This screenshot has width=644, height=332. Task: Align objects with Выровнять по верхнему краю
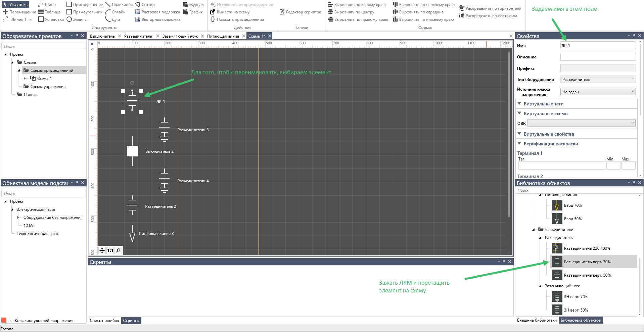(x=423, y=5)
